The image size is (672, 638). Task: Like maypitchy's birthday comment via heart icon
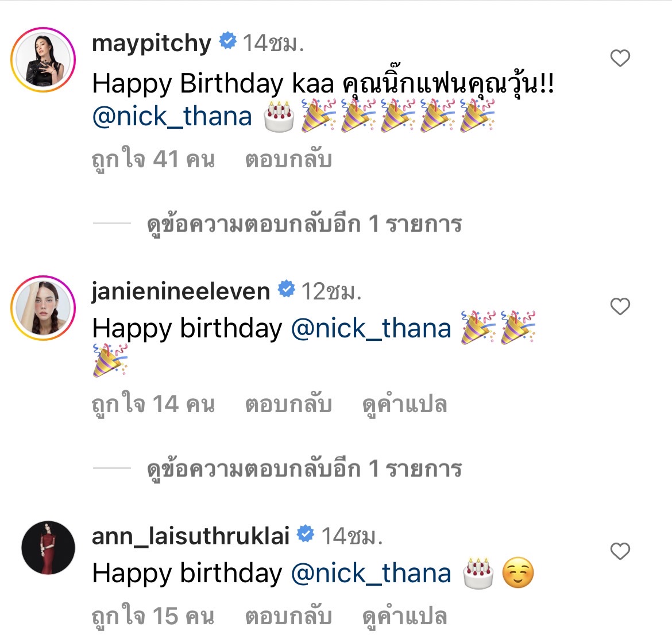point(620,57)
